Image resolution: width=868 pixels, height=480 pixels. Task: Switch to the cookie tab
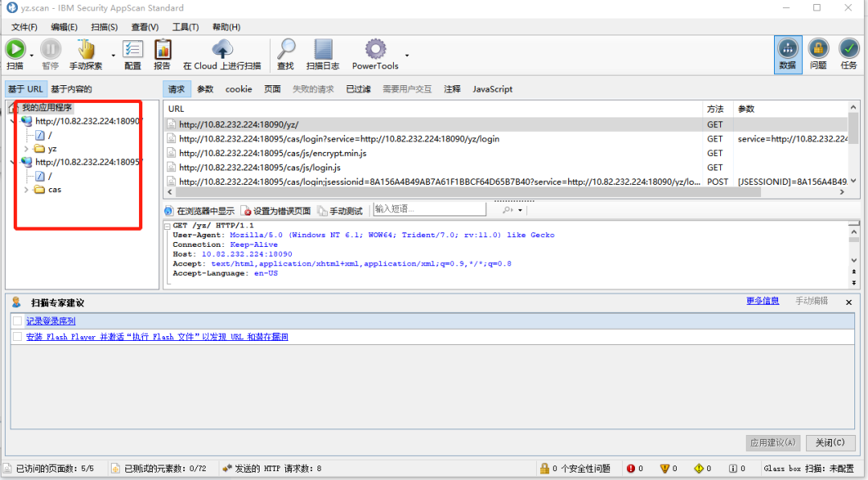239,89
